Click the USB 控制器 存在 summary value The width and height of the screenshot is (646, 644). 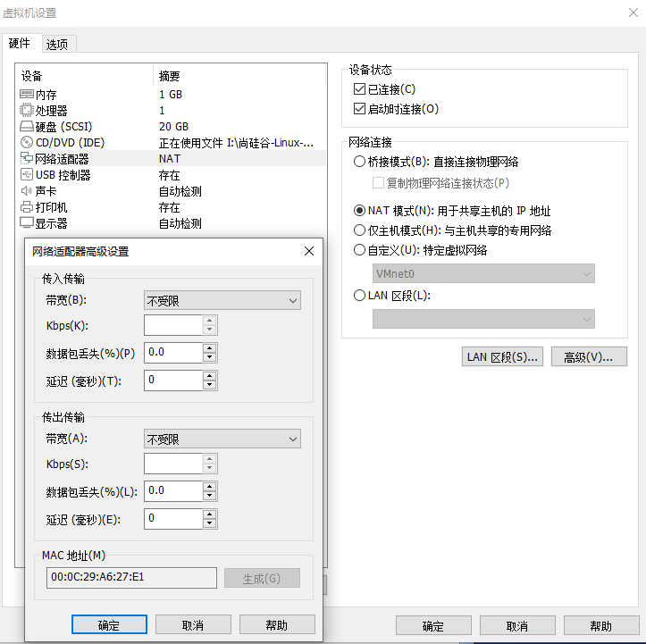(170, 175)
